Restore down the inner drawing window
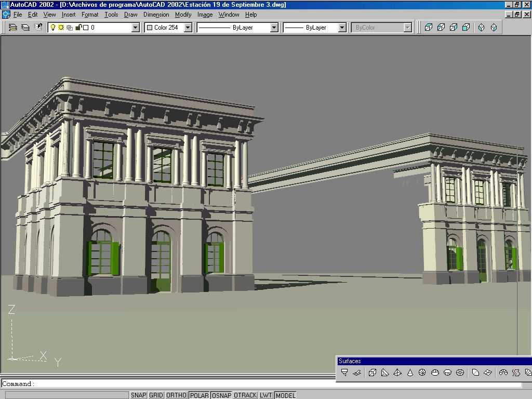 pos(517,14)
